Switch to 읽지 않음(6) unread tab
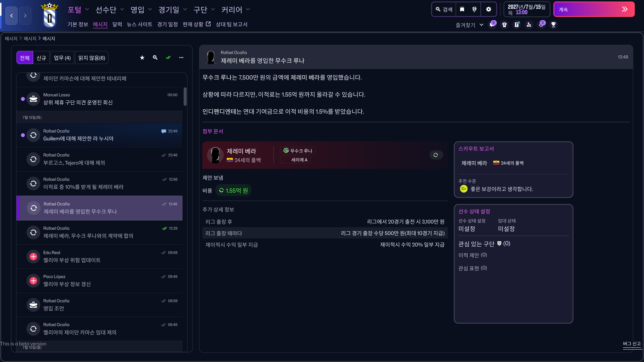Viewport: 644px width, 362px height. pyautogui.click(x=92, y=58)
